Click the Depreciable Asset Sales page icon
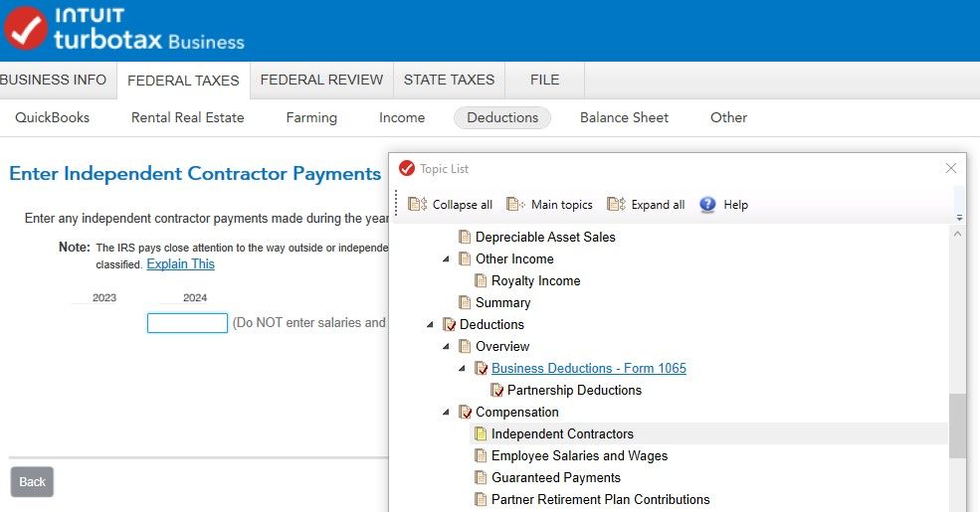Viewport: 980px width, 512px height. pyautogui.click(x=465, y=238)
